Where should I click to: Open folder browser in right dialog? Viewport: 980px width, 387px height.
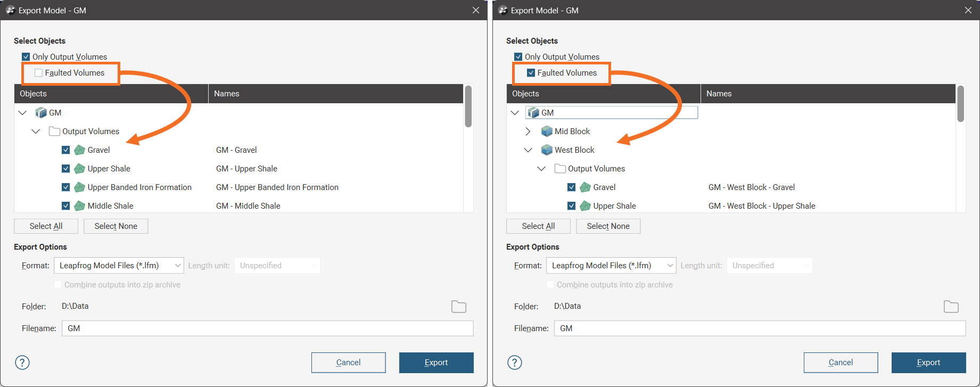click(x=951, y=307)
